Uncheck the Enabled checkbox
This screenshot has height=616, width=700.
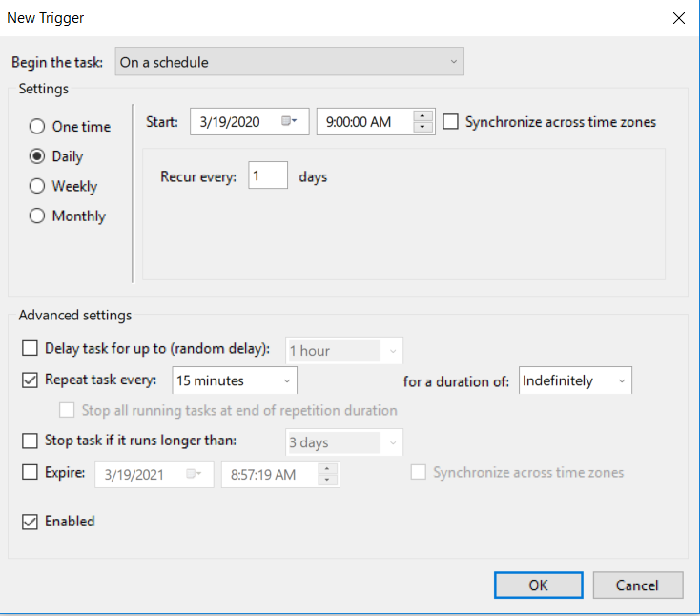pos(30,522)
